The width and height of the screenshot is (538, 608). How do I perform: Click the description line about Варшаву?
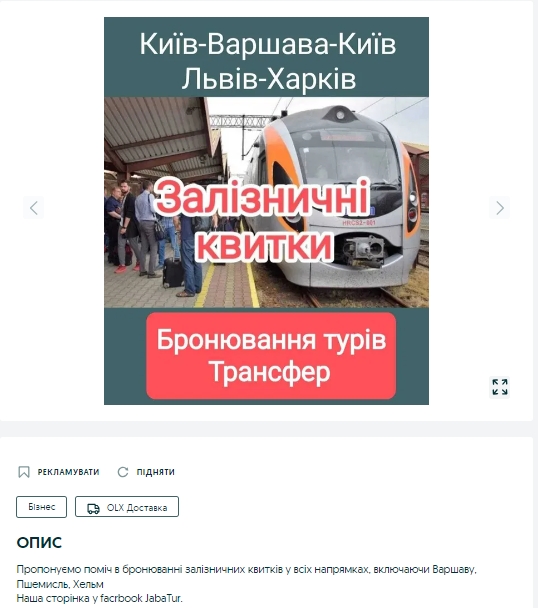[247, 570]
